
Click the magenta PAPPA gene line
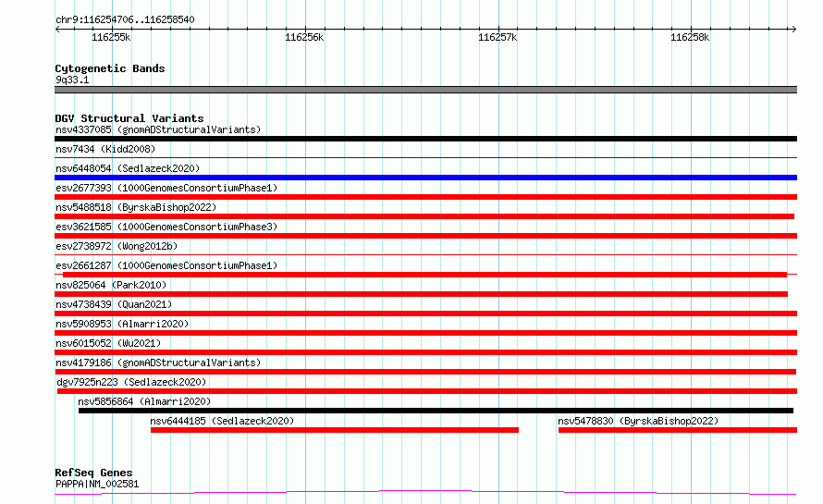point(425,493)
